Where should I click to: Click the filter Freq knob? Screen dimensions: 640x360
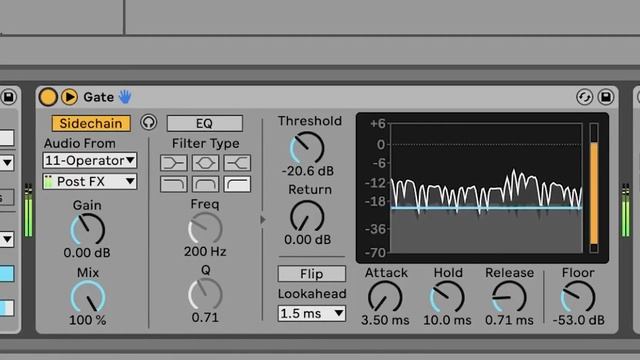205,229
